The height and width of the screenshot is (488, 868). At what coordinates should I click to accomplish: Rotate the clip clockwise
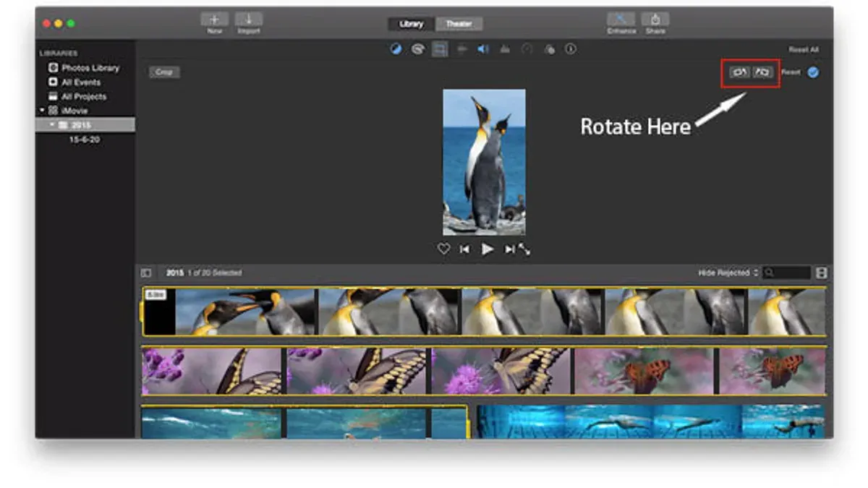tap(762, 72)
